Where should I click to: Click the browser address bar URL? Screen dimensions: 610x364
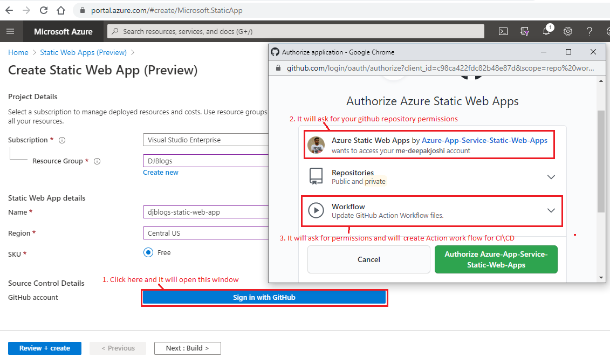point(167,10)
